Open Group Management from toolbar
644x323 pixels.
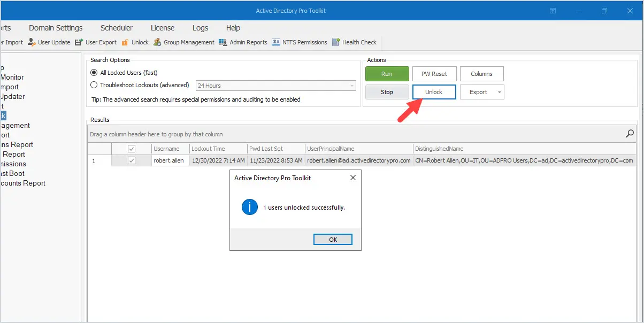coord(183,42)
